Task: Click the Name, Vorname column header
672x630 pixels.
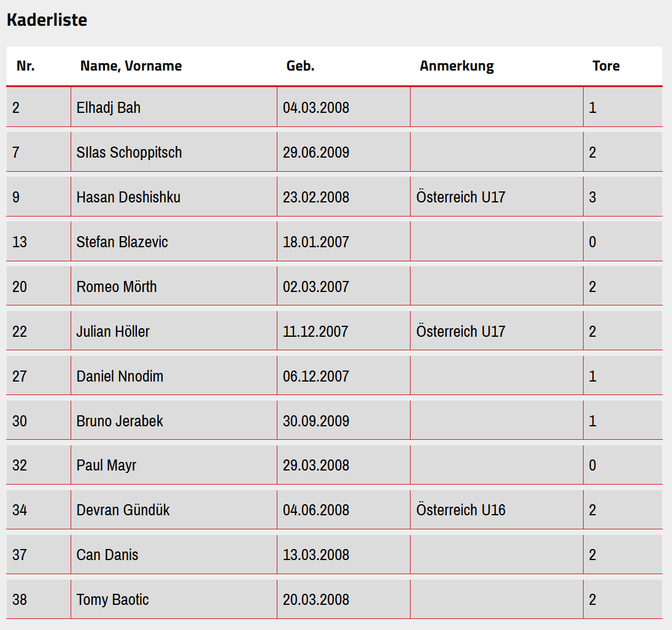Action: pos(131,66)
